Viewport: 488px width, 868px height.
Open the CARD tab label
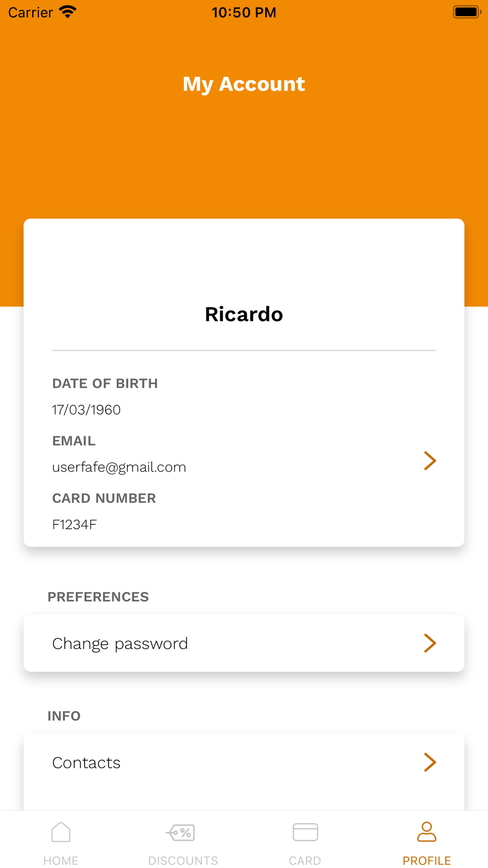pyautogui.click(x=305, y=860)
